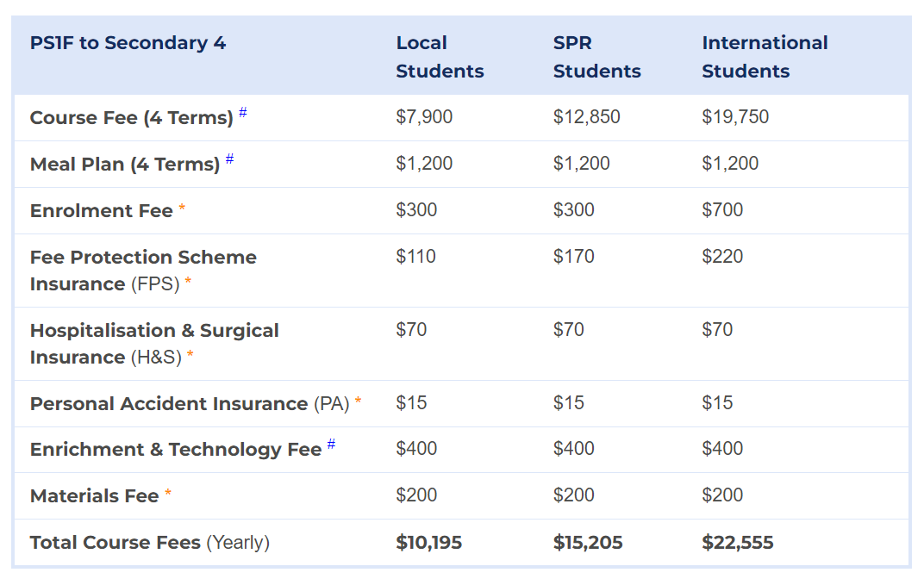Viewport: 924px width, 585px height.
Task: Click the $15,205 SPR total
Action: tap(588, 543)
